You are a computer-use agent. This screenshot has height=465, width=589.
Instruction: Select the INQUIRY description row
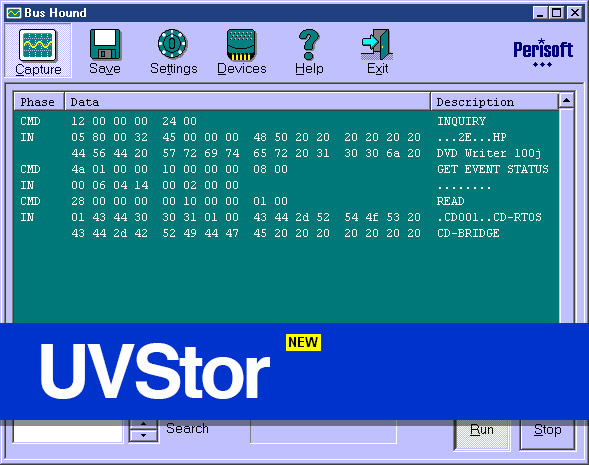click(x=461, y=121)
